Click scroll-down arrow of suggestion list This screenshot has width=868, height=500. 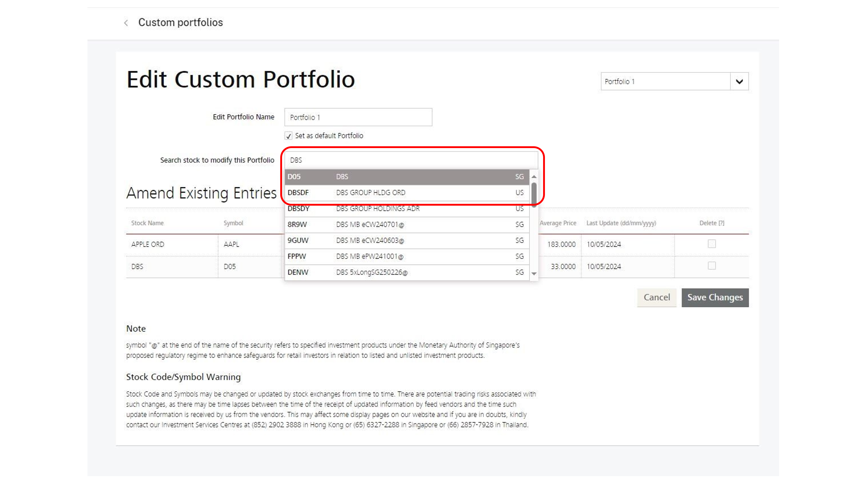tap(534, 274)
